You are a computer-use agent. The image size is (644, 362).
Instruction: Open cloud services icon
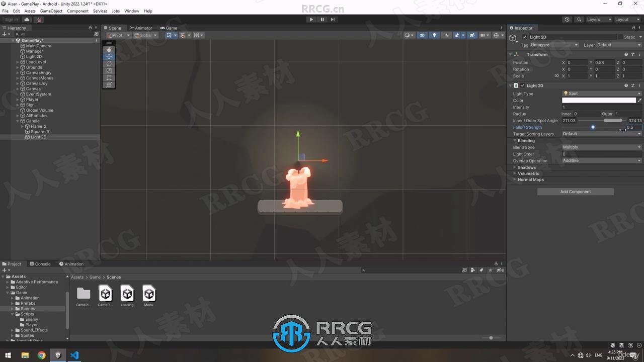(27, 20)
